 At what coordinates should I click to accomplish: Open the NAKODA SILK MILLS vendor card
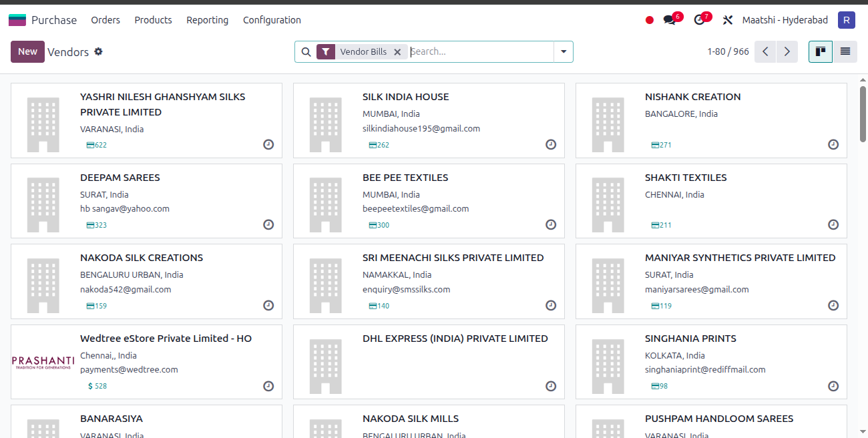pos(429,421)
